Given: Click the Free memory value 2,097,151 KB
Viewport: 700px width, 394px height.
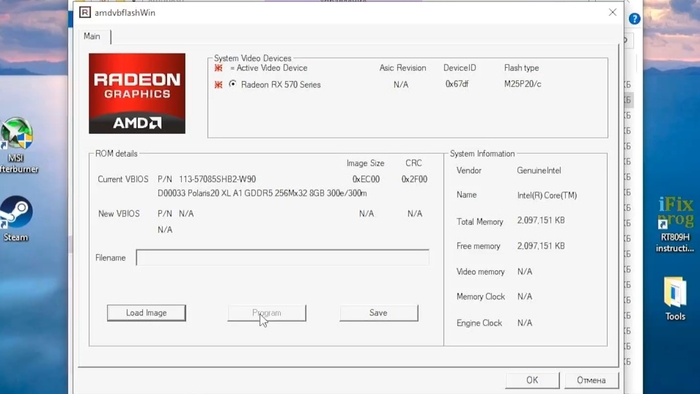Looking at the screenshot, I should pos(541,246).
